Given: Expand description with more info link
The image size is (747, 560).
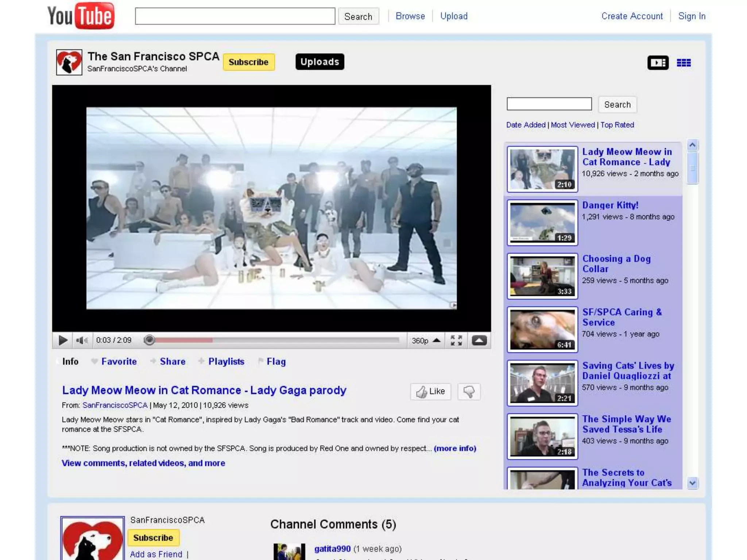Looking at the screenshot, I should [455, 448].
